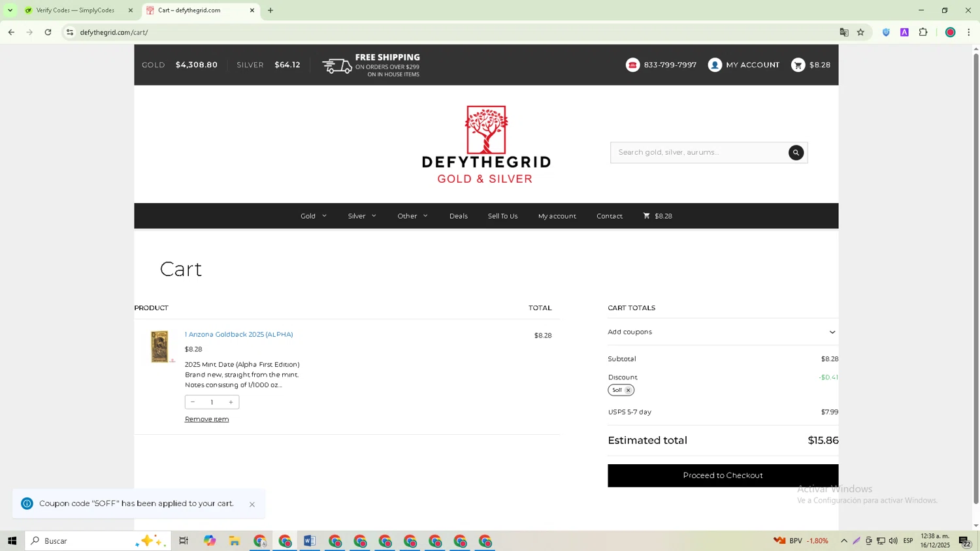Switch to Verify Codes — SimplyCodes tab

point(75,10)
